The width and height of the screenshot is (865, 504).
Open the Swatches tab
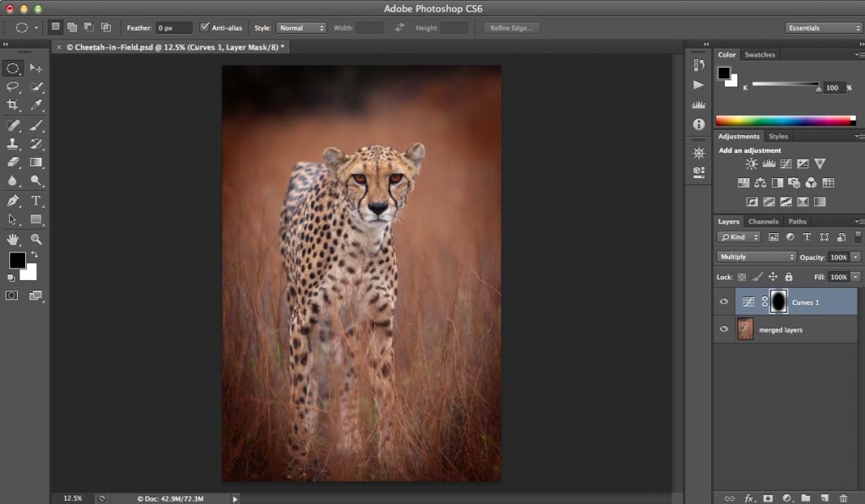pos(759,54)
